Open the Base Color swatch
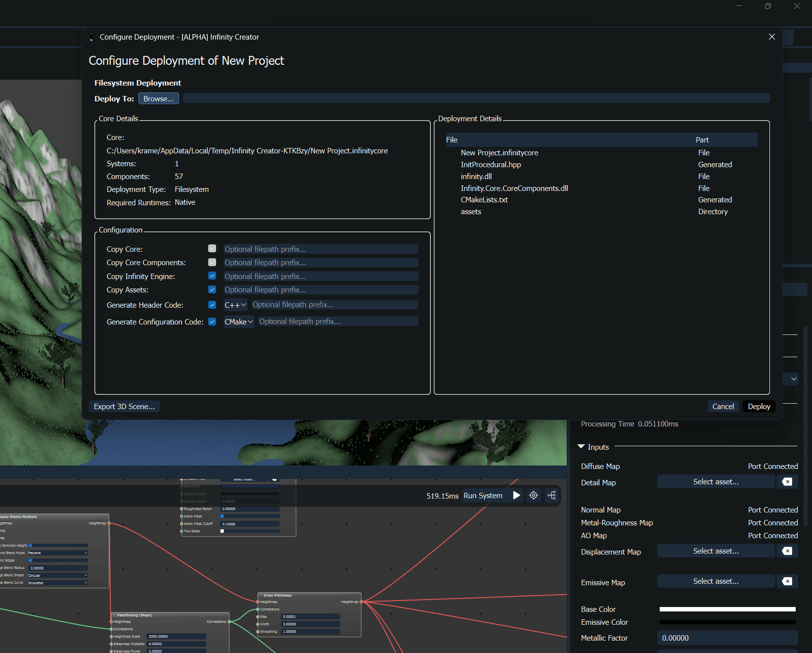Viewport: 812px width, 653px height. click(727, 609)
